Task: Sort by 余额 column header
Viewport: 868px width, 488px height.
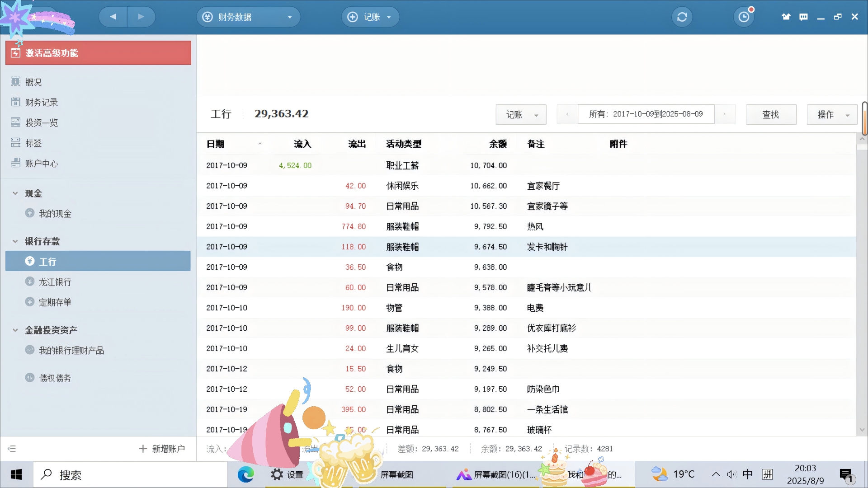Action: click(498, 144)
